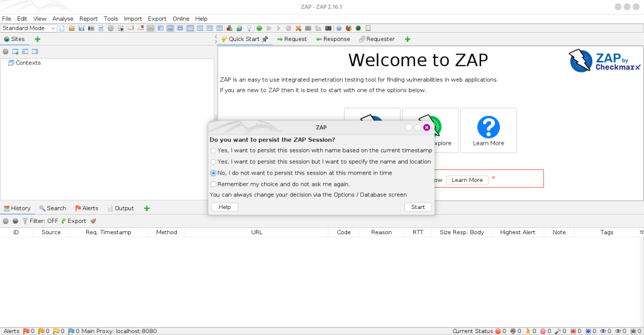Click the panel collapse arrows beside Quick Start
This screenshot has height=335, width=644.
[216, 39]
